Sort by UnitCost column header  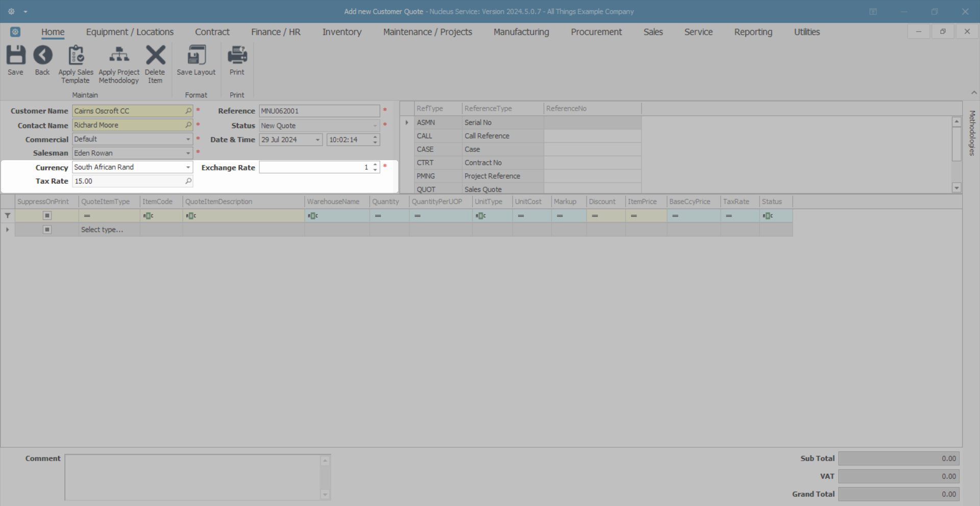coord(532,201)
